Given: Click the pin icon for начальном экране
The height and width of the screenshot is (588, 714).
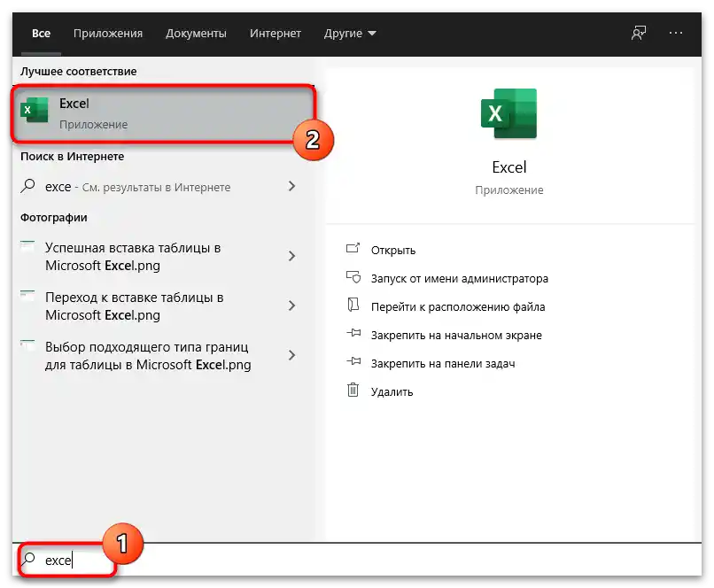Looking at the screenshot, I should 353,334.
